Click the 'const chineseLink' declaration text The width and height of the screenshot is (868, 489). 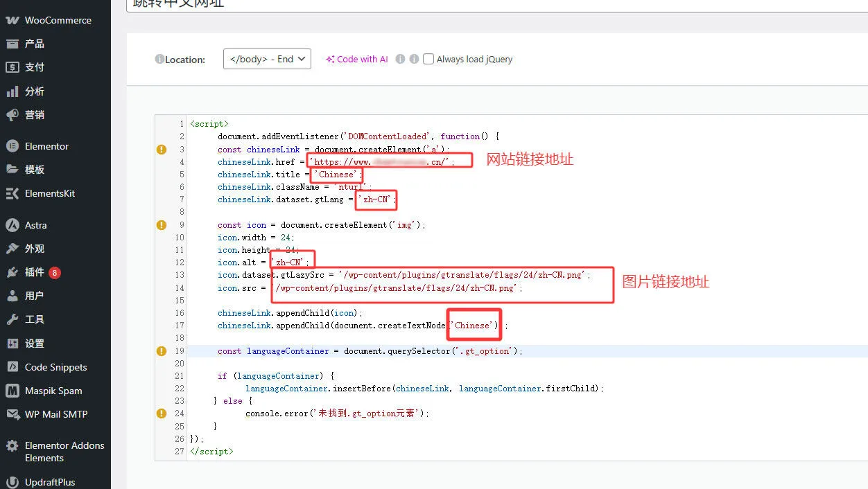tap(259, 149)
